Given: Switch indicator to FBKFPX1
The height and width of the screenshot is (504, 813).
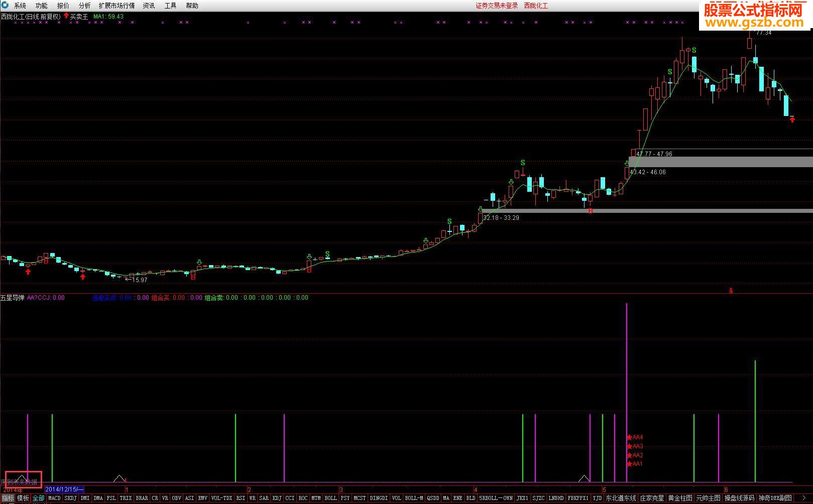Looking at the screenshot, I should point(578,498).
